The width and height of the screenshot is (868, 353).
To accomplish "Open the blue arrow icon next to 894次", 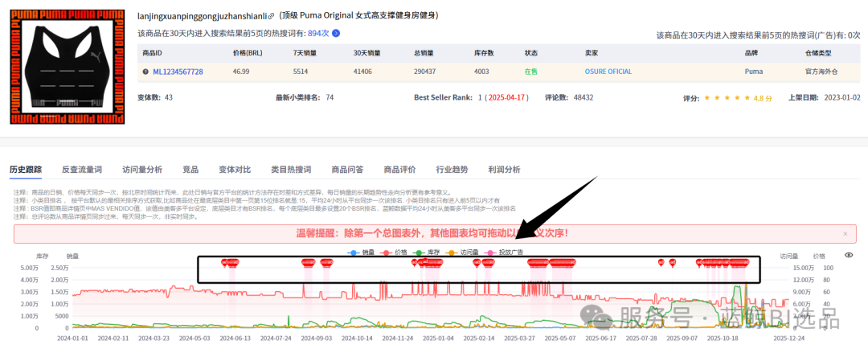I will [x=336, y=34].
